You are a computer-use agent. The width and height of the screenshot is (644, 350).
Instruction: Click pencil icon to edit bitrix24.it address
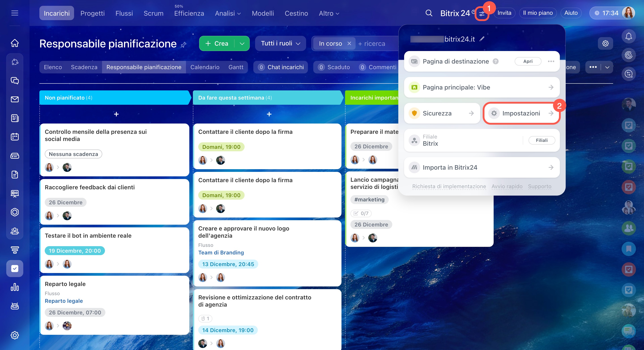[x=482, y=39]
